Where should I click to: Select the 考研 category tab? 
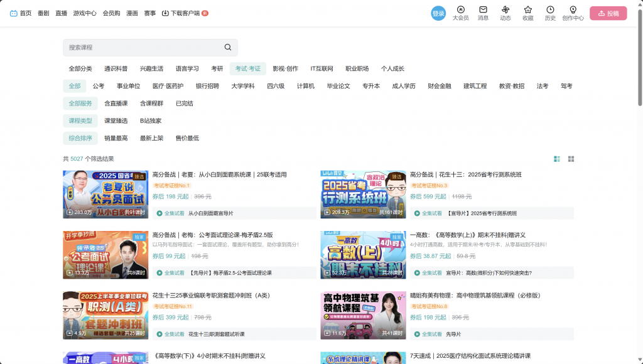click(x=217, y=68)
